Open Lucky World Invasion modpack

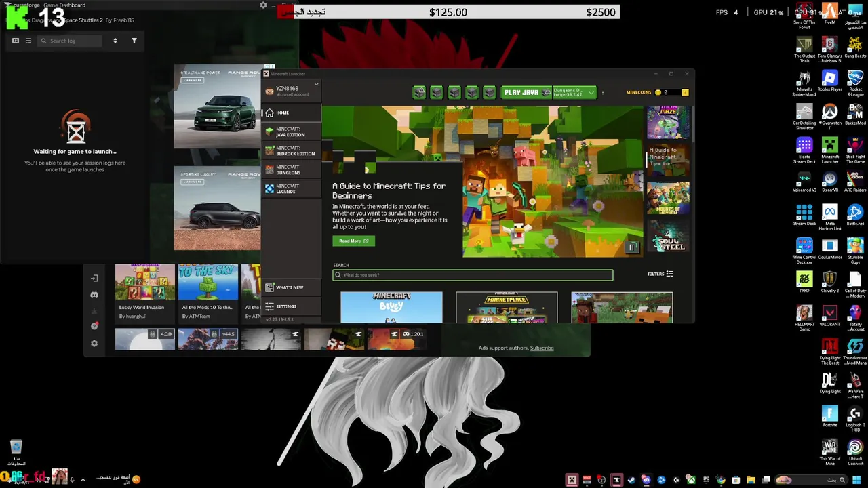pos(144,291)
